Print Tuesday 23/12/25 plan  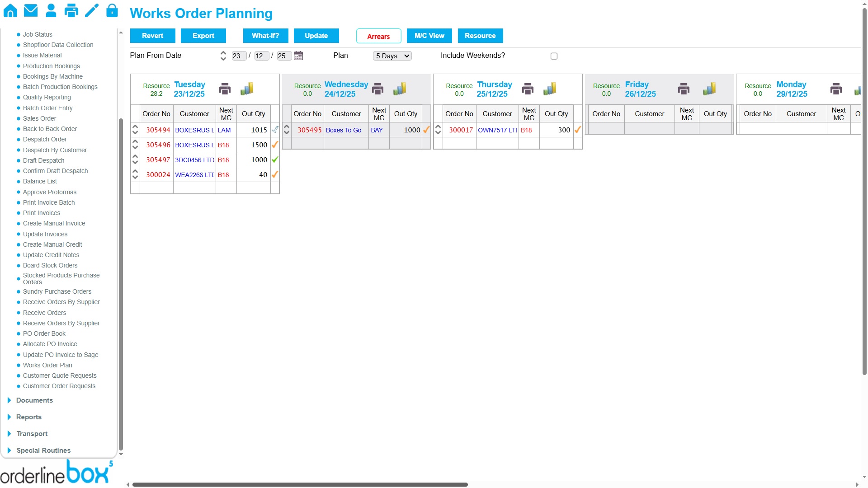pos(225,89)
